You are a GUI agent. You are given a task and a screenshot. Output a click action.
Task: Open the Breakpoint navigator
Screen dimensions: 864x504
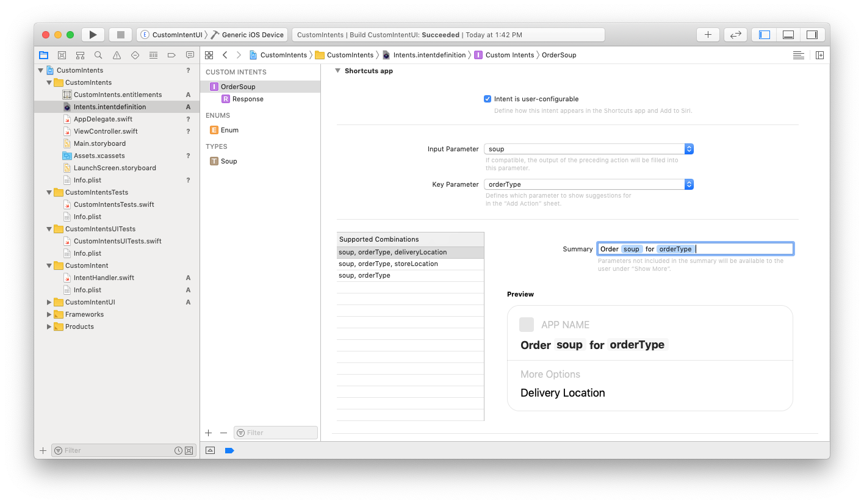pyautogui.click(x=171, y=55)
